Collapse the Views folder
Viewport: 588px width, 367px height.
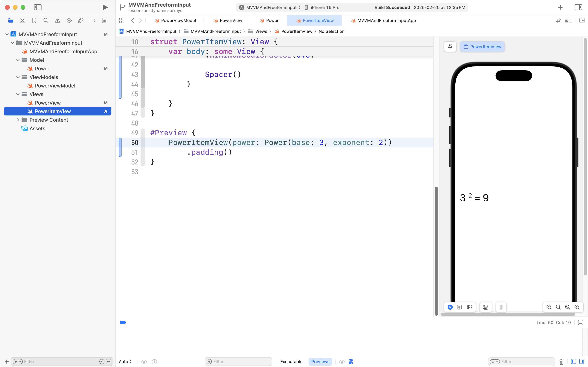click(18, 94)
